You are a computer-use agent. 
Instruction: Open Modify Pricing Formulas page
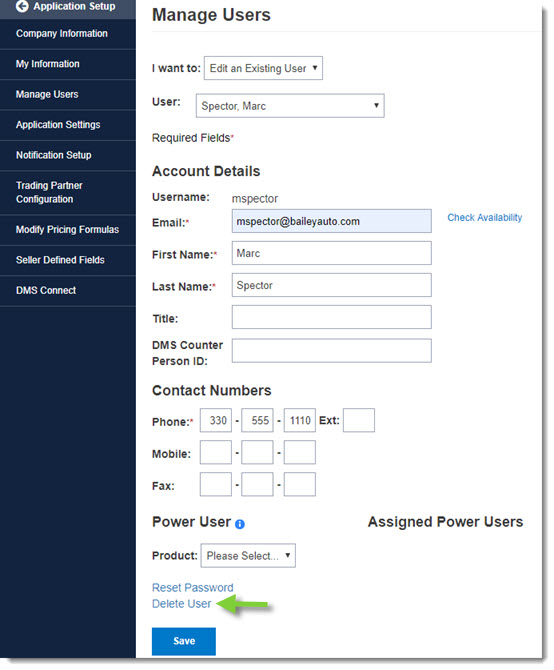tap(68, 230)
